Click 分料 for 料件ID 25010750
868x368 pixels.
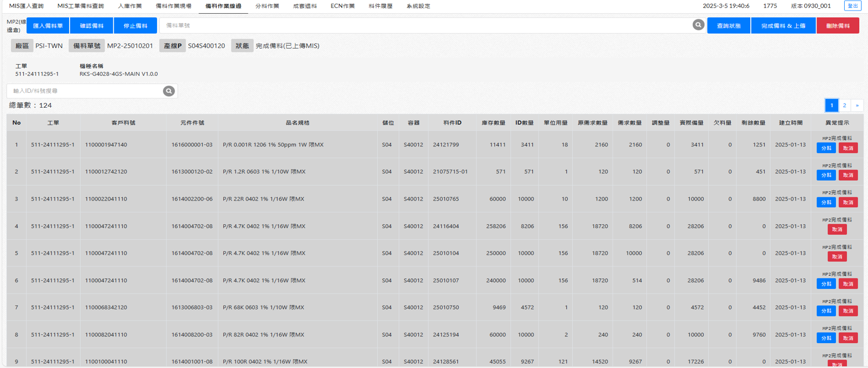coord(826,311)
